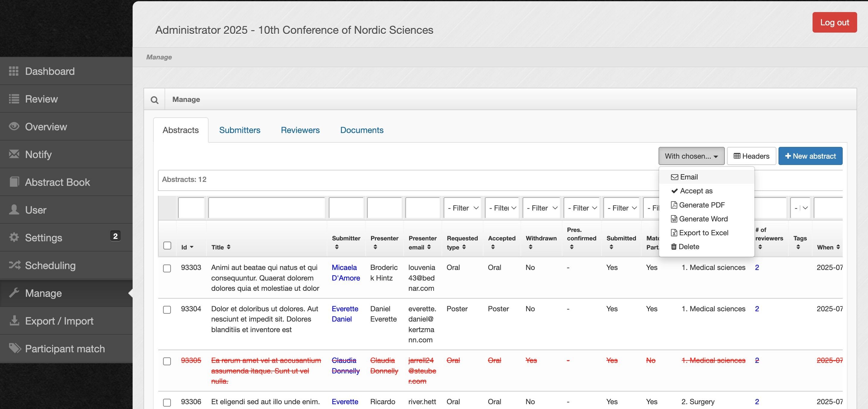The height and width of the screenshot is (409, 868).
Task: Click the Scheduling shuffle icon
Action: pos(14,265)
